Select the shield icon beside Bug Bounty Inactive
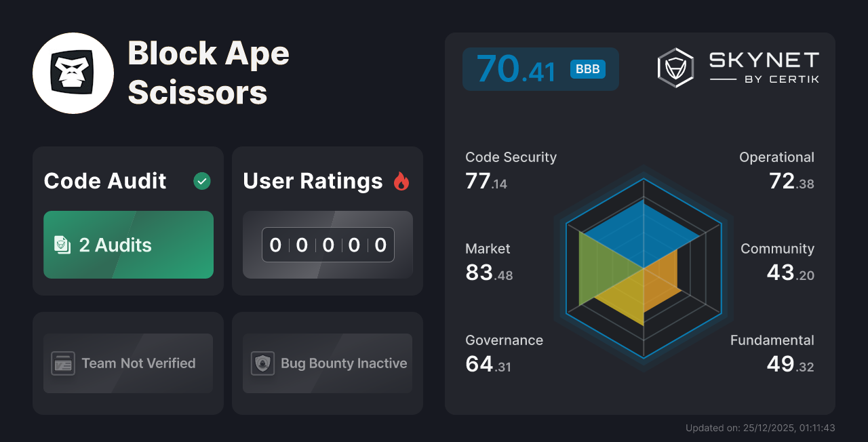 (262, 363)
